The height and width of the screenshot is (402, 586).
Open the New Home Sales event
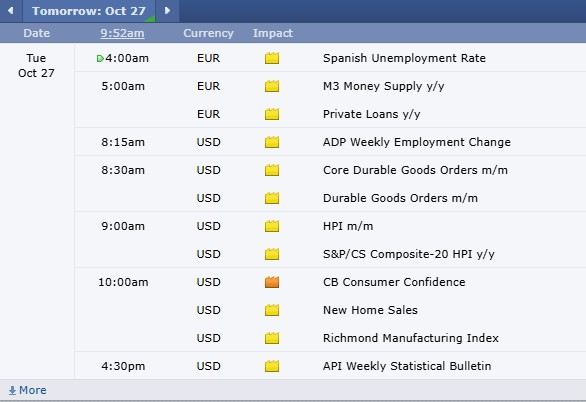(370, 310)
